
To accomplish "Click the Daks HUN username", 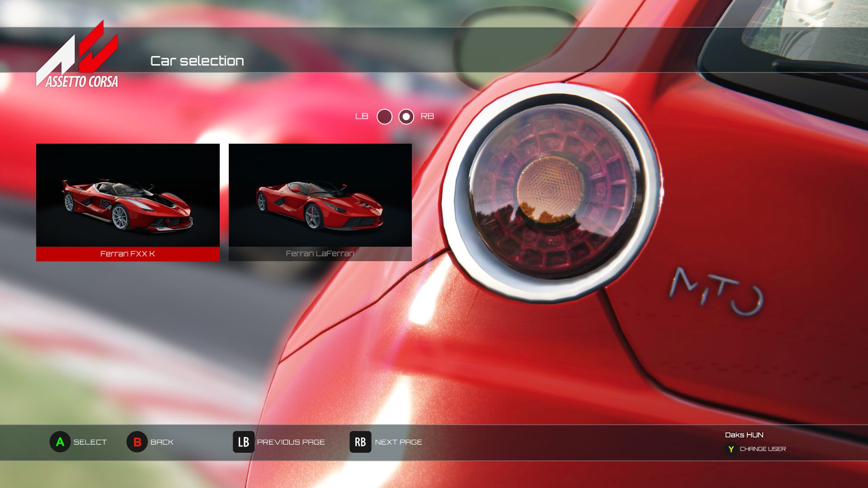I will click(x=744, y=435).
